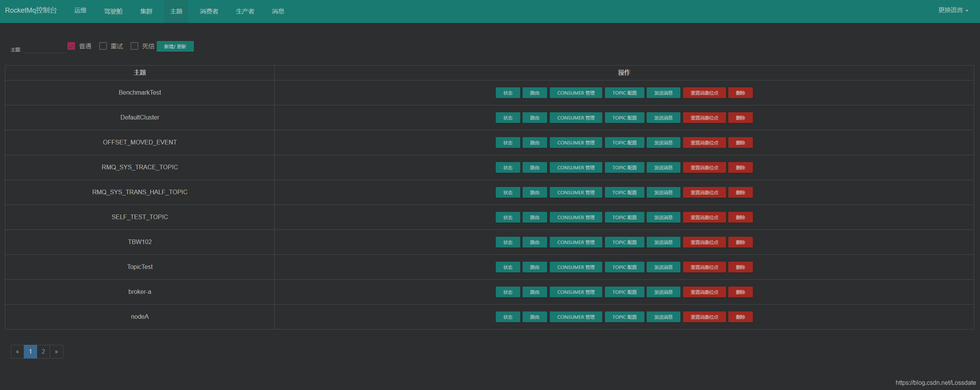Viewport: 980px width, 390px height.
Task: Open the 消费者 tab
Action: tap(209, 11)
